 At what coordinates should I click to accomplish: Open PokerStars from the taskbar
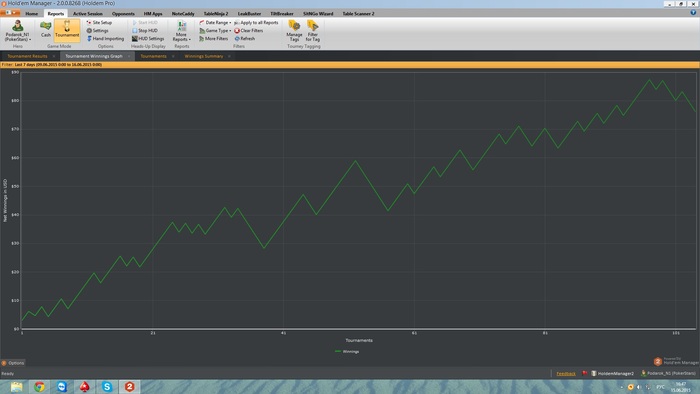pyautogui.click(x=84, y=386)
